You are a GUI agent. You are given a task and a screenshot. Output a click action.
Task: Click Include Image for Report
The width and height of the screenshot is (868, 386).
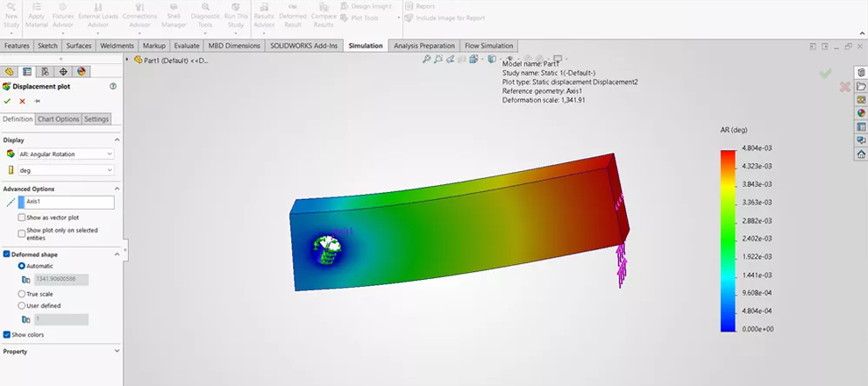point(445,18)
